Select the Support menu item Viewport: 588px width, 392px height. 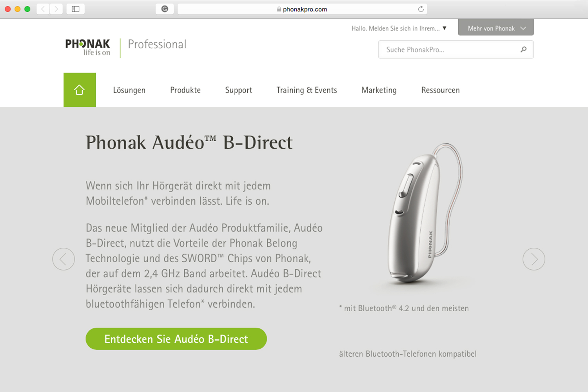point(239,90)
